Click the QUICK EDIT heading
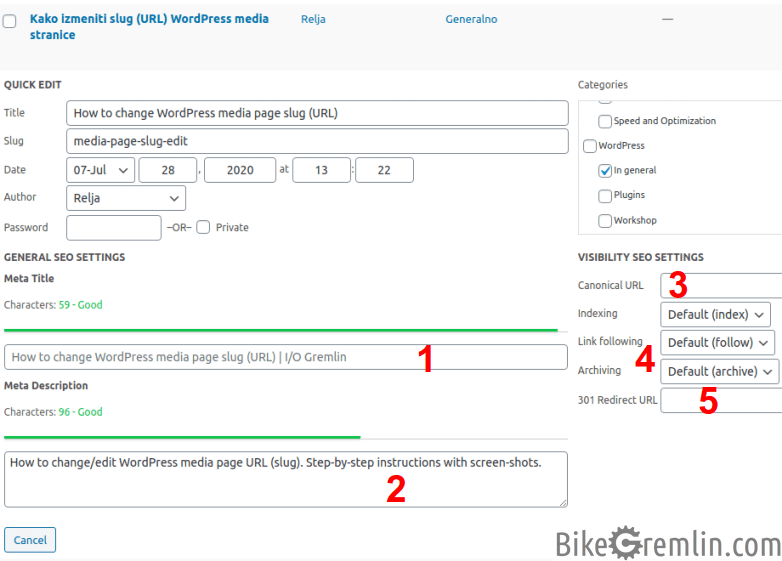Image resolution: width=782 pixels, height=561 pixels. click(x=32, y=85)
